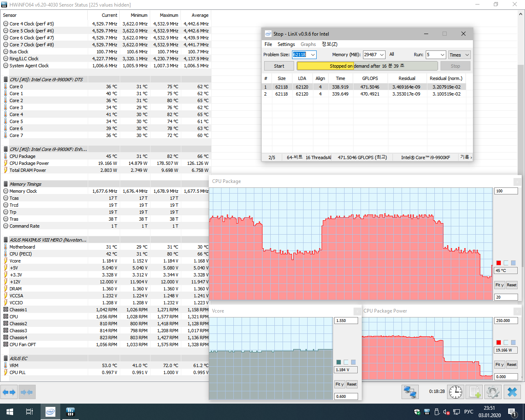The height and width of the screenshot is (420, 525).
Task: Click the LinX progress bar showing Stopped on demand
Action: pos(367,66)
